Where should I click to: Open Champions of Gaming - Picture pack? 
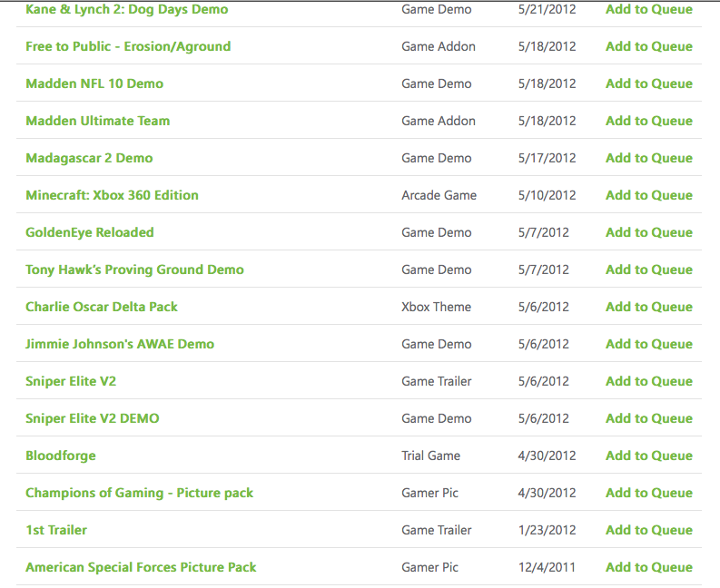pos(139,493)
